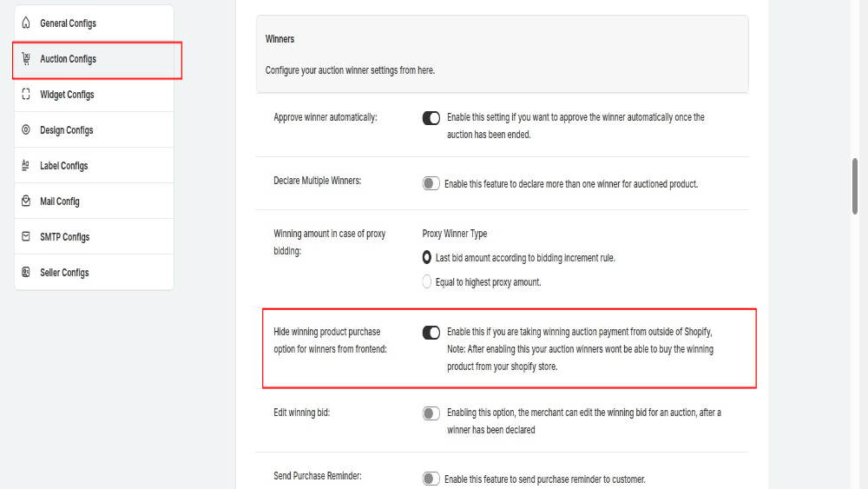
Task: Click the Design Configs circle icon
Action: (26, 129)
